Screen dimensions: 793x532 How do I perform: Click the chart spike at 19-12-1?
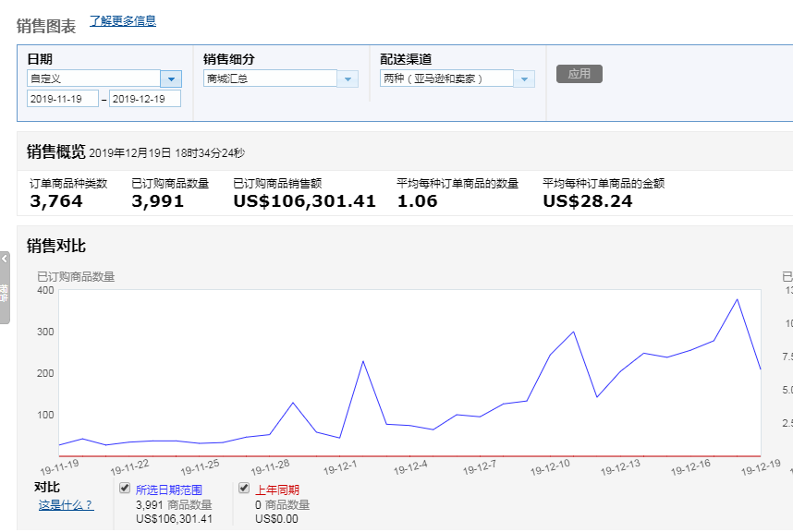pos(362,361)
